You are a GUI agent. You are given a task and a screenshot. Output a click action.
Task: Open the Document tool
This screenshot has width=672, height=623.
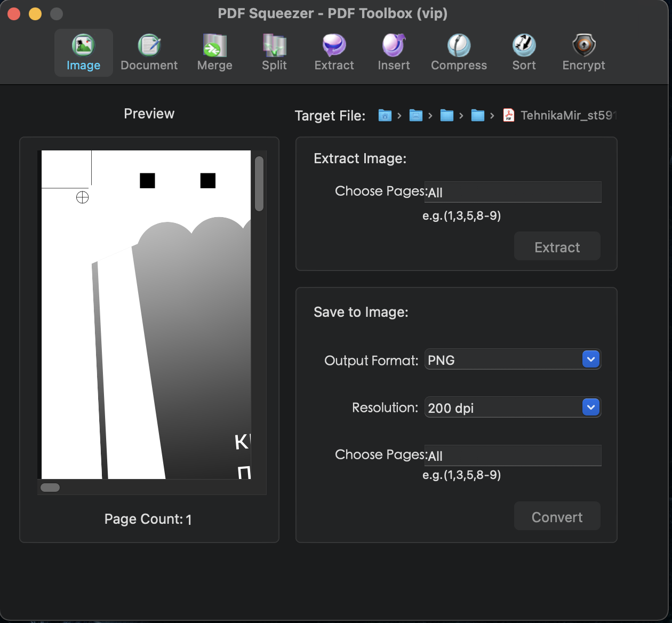pyautogui.click(x=149, y=52)
